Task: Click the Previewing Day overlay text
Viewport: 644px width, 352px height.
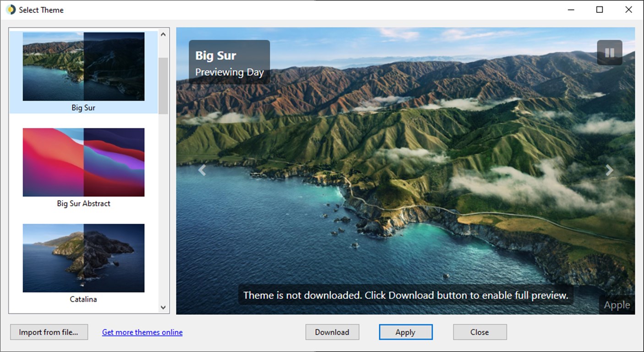Action: [229, 72]
